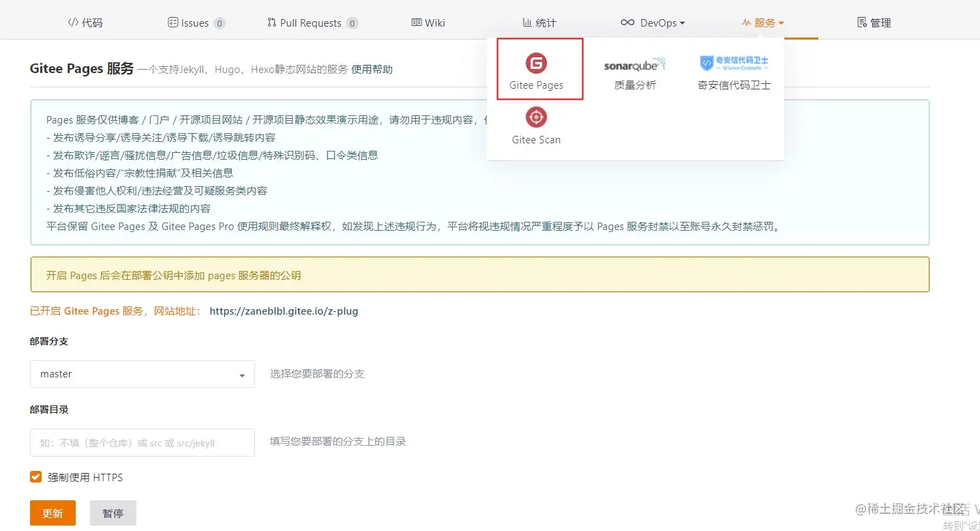The height and width of the screenshot is (531, 980).
Task: Click the 部署目录 input field
Action: pyautogui.click(x=143, y=442)
